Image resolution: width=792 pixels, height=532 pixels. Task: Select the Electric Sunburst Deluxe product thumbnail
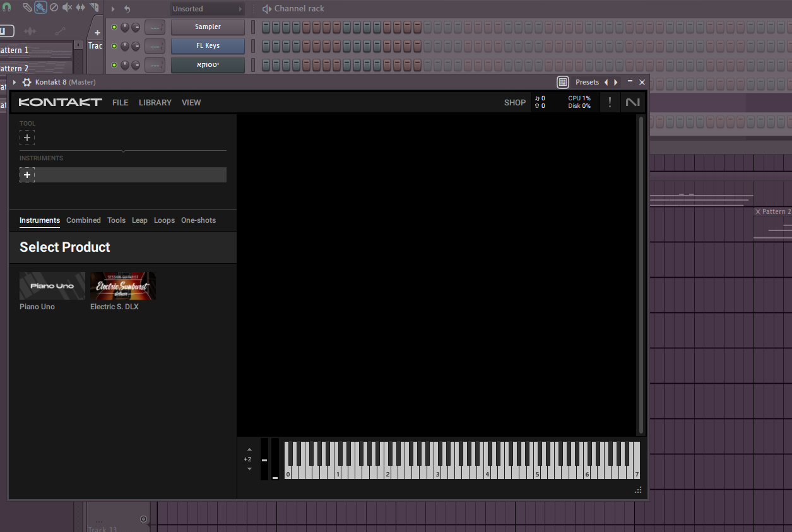click(x=123, y=286)
